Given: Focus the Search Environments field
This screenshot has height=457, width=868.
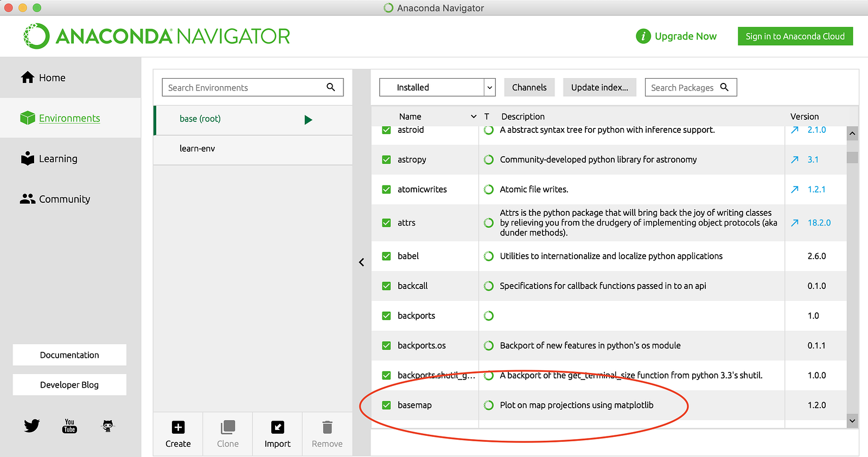Looking at the screenshot, I should point(253,87).
